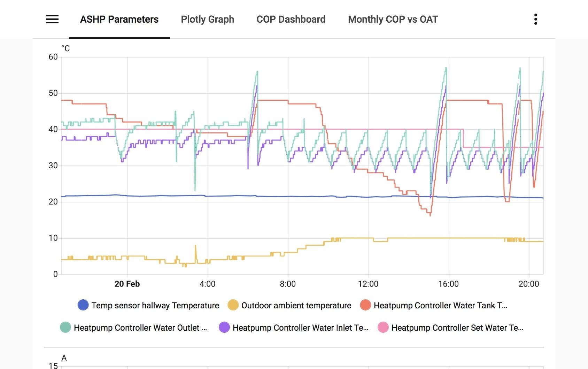Screen dimensions: 588x369
Task: Click the 20 Feb date axis label
Action: tap(127, 284)
